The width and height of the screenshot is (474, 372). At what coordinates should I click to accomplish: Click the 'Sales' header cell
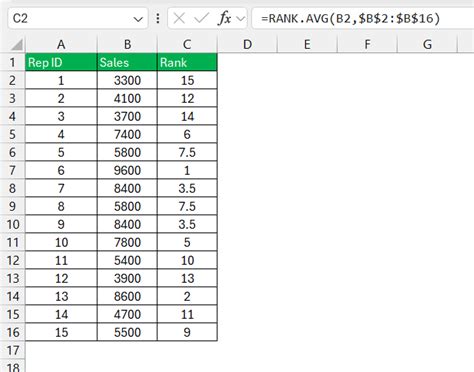pyautogui.click(x=127, y=62)
